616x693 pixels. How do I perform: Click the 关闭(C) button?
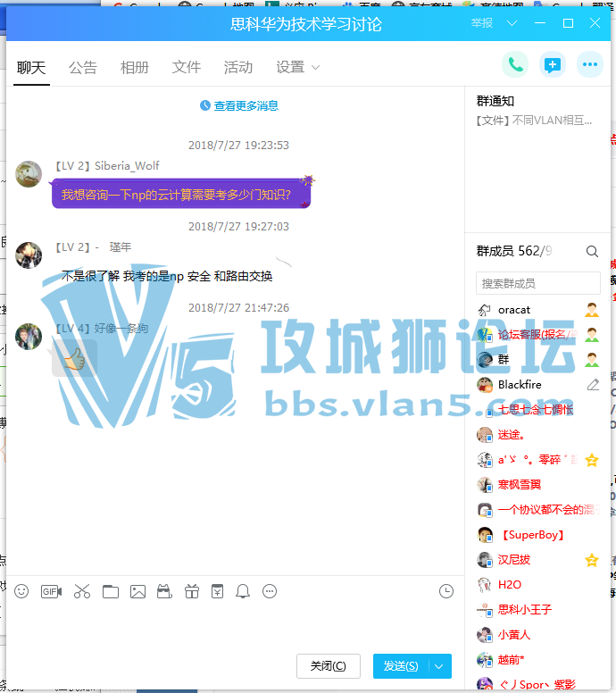pos(329,666)
